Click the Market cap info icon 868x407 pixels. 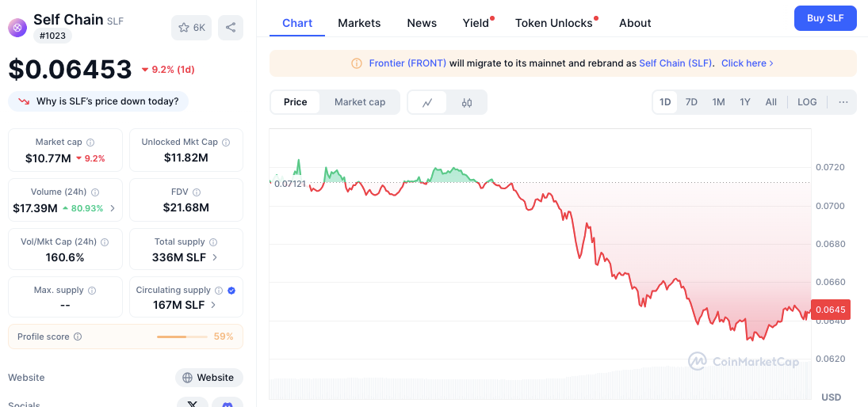(90, 142)
